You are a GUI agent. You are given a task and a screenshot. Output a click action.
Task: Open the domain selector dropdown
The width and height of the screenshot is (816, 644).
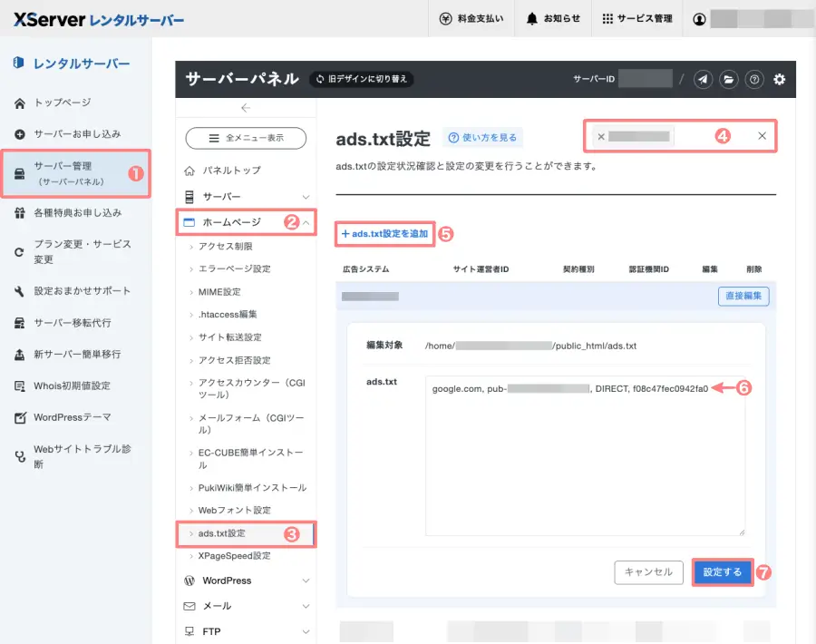tap(680, 137)
